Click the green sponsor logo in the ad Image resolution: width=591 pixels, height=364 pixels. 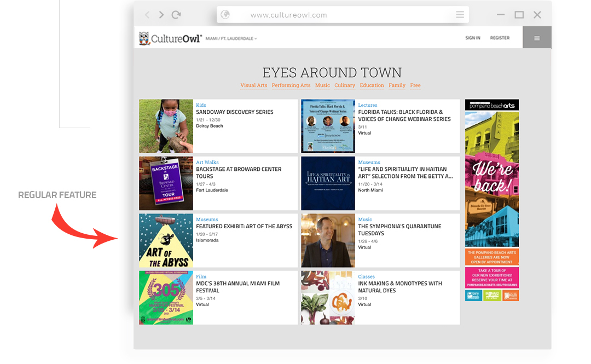click(x=492, y=295)
